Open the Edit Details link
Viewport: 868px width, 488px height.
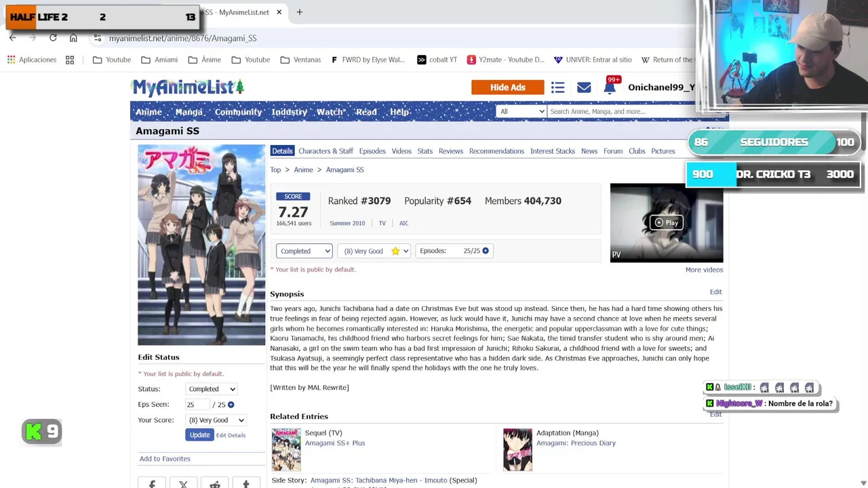[x=231, y=435]
